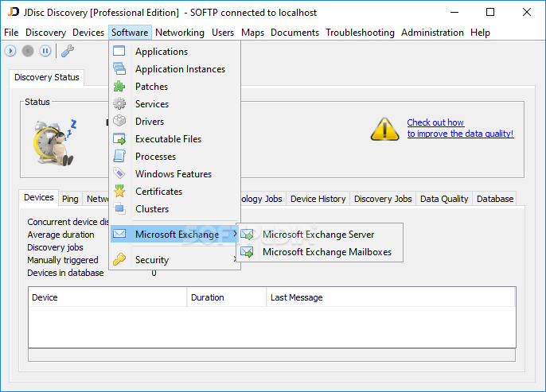This screenshot has height=392, width=546.
Task: Open the File menu
Action: (11, 33)
